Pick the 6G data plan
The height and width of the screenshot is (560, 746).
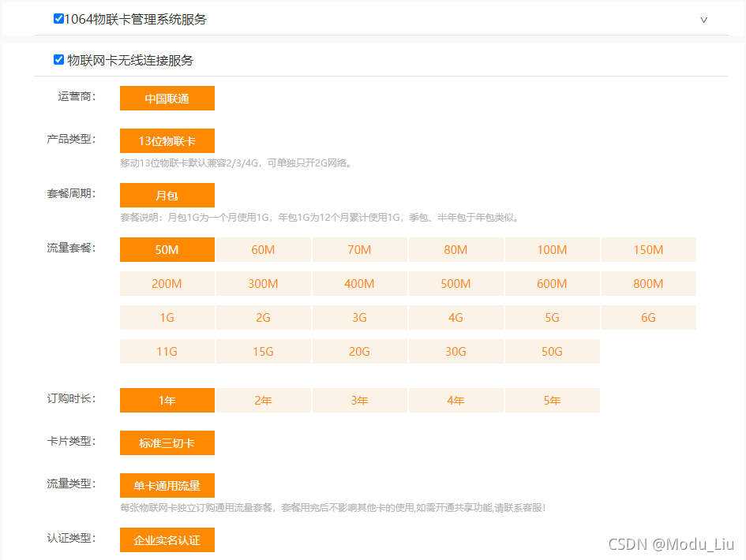[648, 318]
